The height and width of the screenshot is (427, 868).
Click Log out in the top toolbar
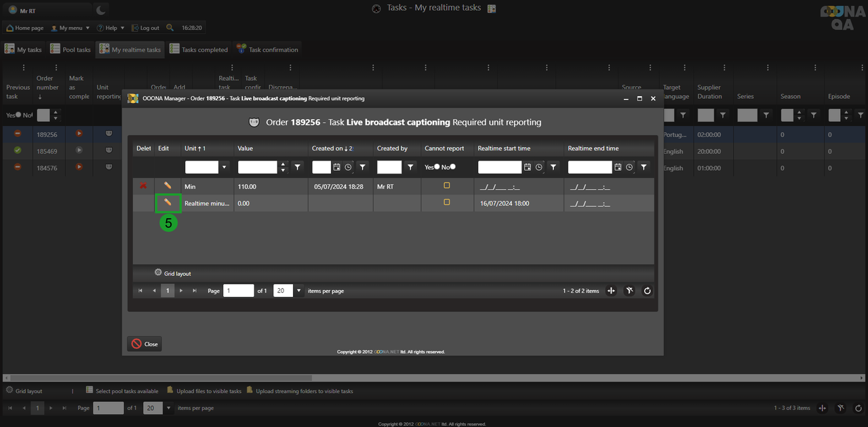(x=145, y=28)
